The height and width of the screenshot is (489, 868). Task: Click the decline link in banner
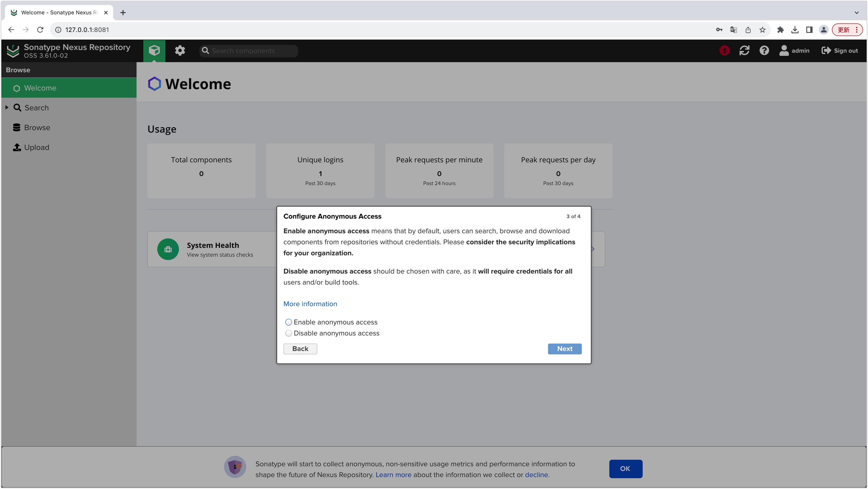[537, 475]
